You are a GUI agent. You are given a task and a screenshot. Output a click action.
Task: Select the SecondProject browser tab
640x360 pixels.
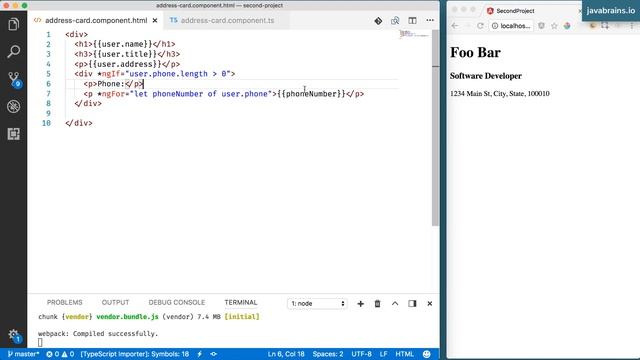pos(515,11)
